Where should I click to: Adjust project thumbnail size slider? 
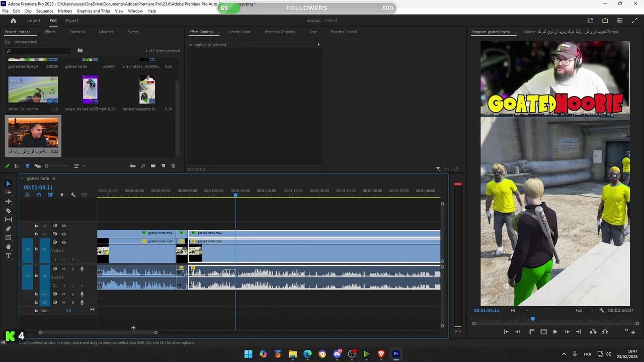[56, 166]
